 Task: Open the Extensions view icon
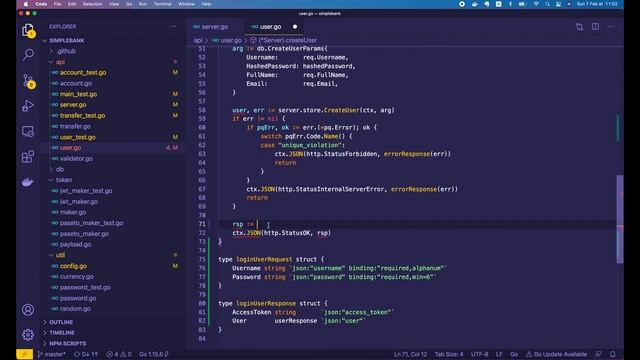click(x=28, y=157)
